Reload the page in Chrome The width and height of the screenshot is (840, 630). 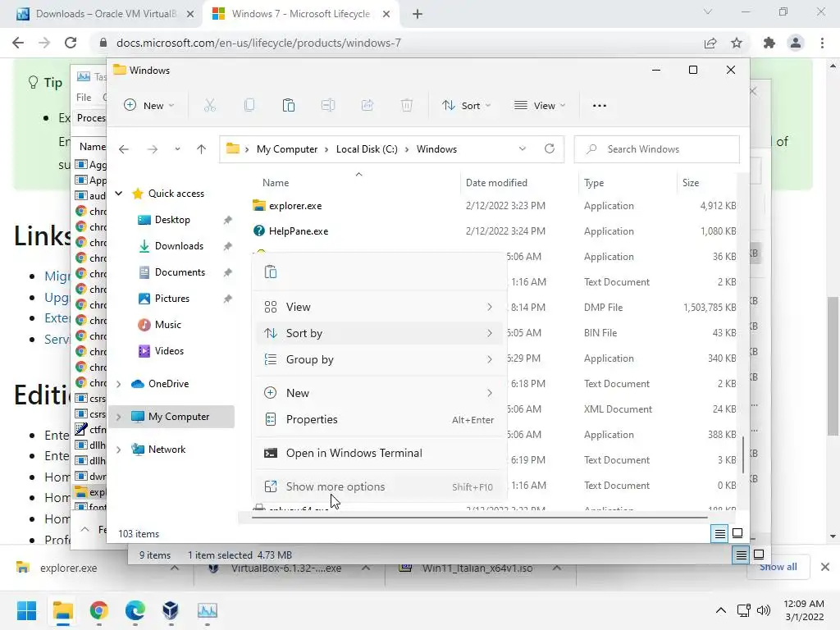pyautogui.click(x=71, y=43)
